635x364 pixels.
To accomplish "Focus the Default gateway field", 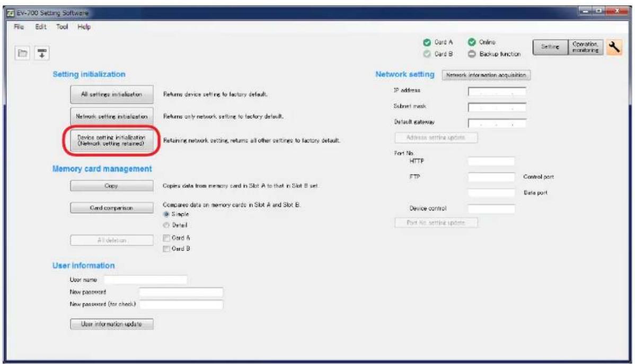I will [x=497, y=123].
